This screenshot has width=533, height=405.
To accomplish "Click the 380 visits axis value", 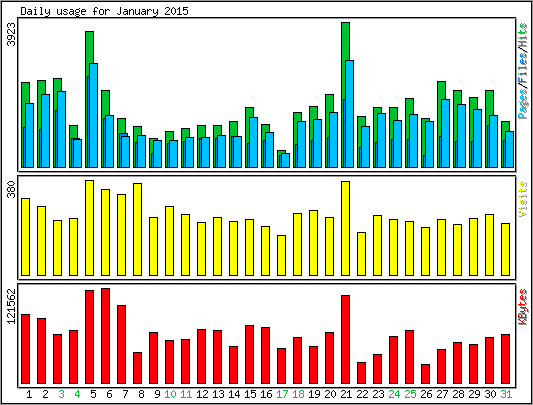I will tap(12, 189).
